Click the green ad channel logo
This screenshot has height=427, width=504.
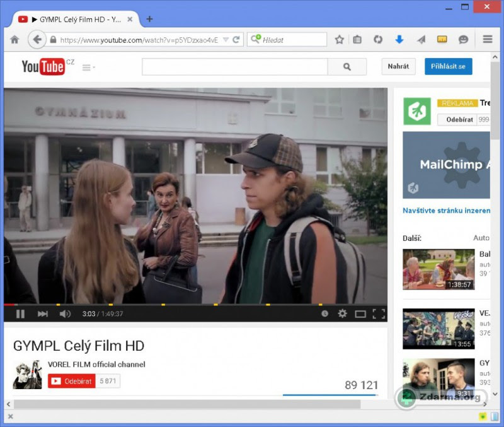[x=417, y=111]
